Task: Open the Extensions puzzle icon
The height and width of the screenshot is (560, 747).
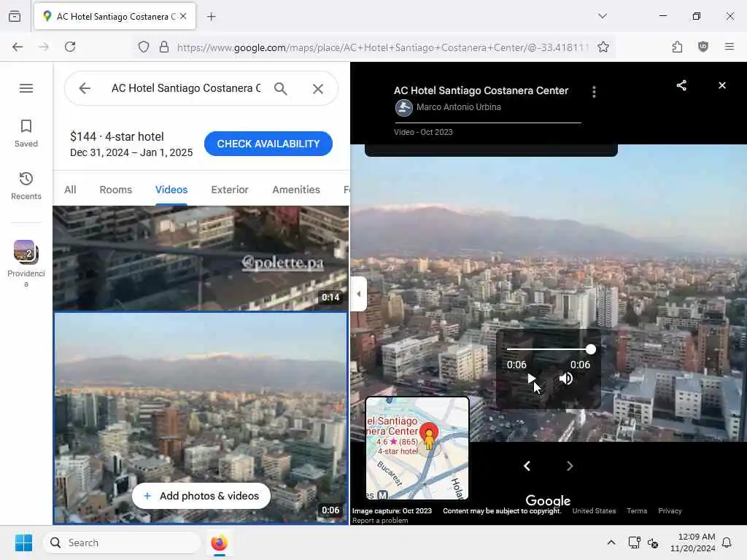Action: (x=677, y=47)
